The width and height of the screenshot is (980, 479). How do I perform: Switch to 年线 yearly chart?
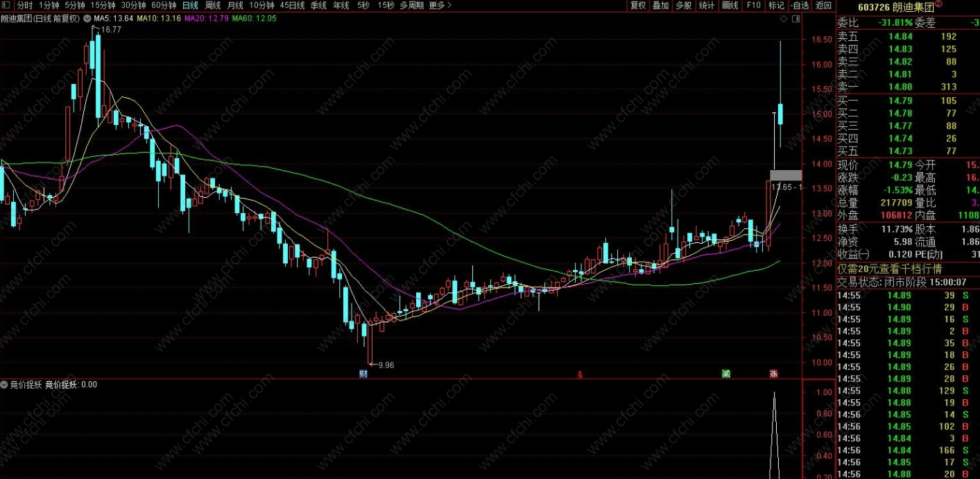(x=341, y=6)
